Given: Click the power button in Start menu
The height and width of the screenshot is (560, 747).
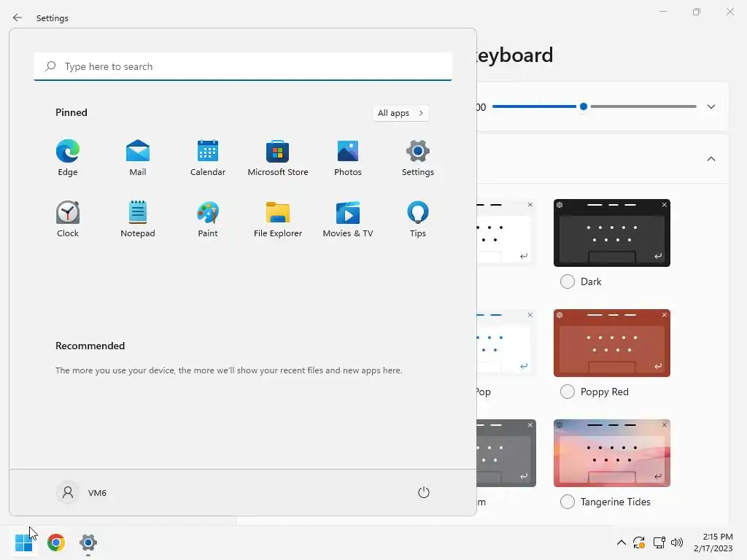Looking at the screenshot, I should coord(424,492).
